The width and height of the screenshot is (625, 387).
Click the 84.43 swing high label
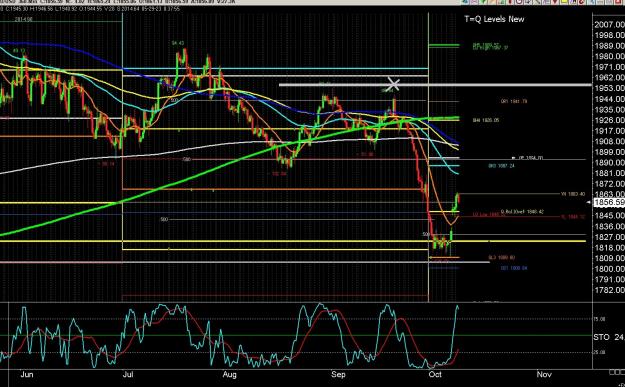tap(178, 43)
